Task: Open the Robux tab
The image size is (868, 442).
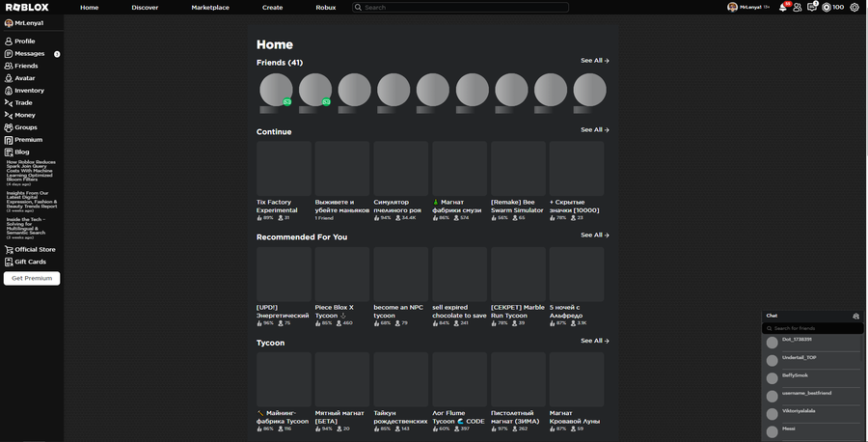Action: 326,7
